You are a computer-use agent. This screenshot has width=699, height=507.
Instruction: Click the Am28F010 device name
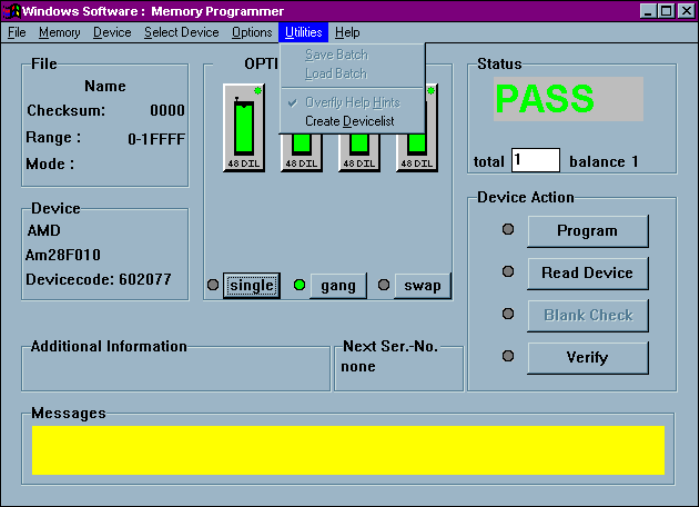tap(63, 255)
